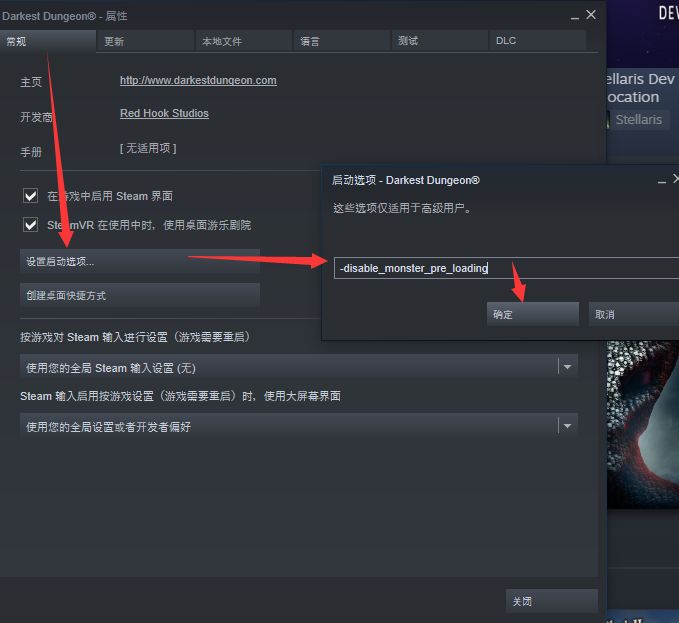The height and width of the screenshot is (623, 679).
Task: Switch to the DLC tab
Action: [537, 41]
